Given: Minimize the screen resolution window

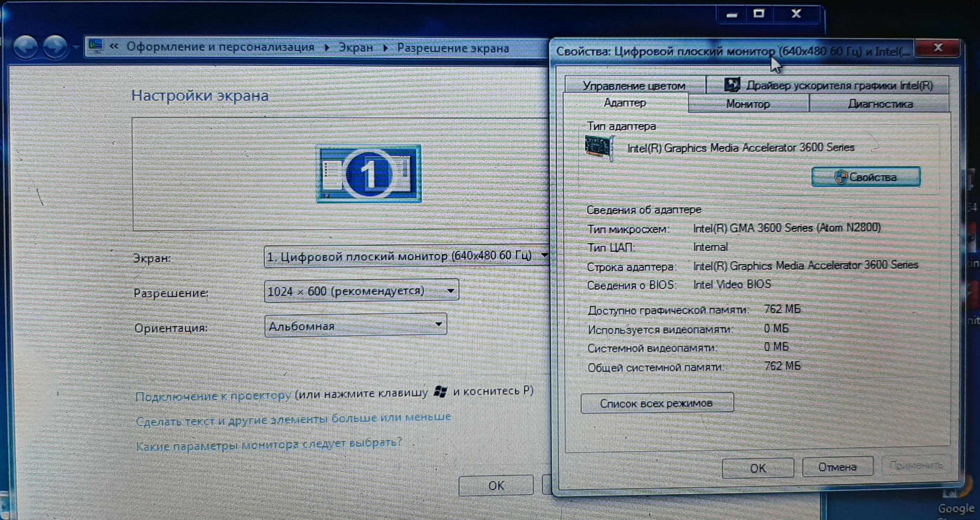Looking at the screenshot, I should click(x=732, y=15).
